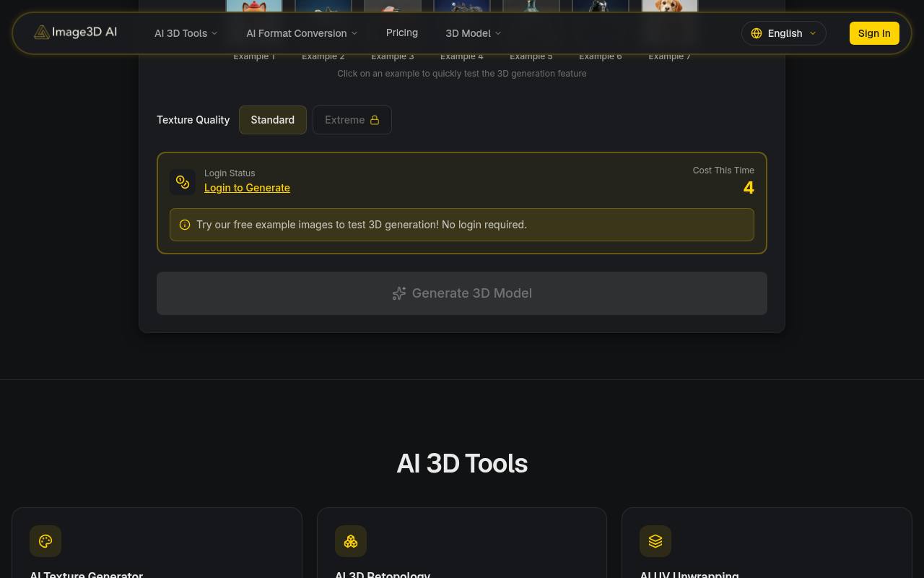Choose the Example 1 thumbnail
The height and width of the screenshot is (578, 924).
(254, 7)
